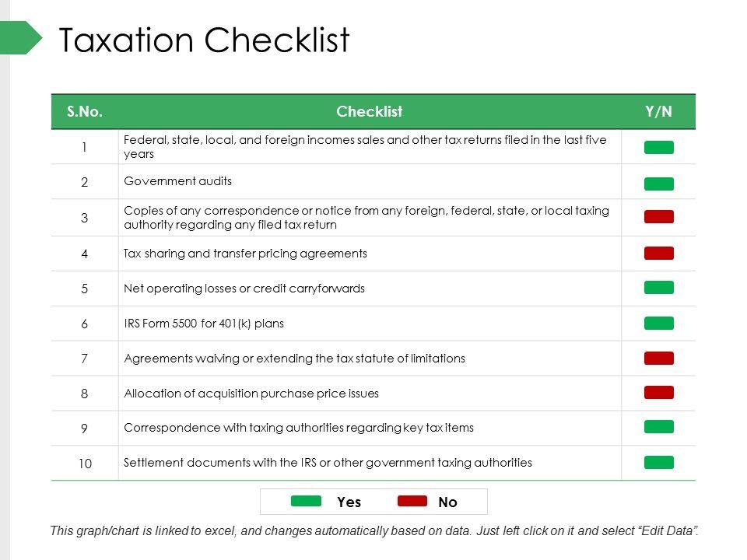
Task: Click green indicator for Settlement documents row
Action: [x=658, y=463]
